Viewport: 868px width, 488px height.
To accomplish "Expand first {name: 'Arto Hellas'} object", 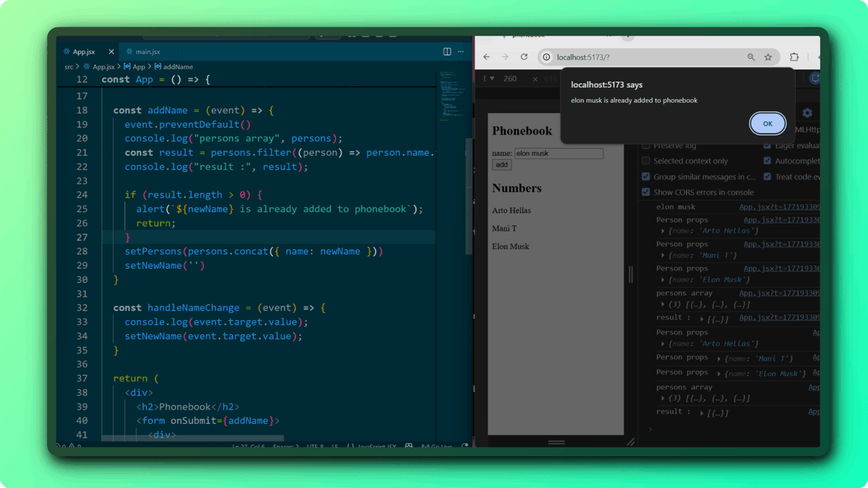I will [x=664, y=231].
